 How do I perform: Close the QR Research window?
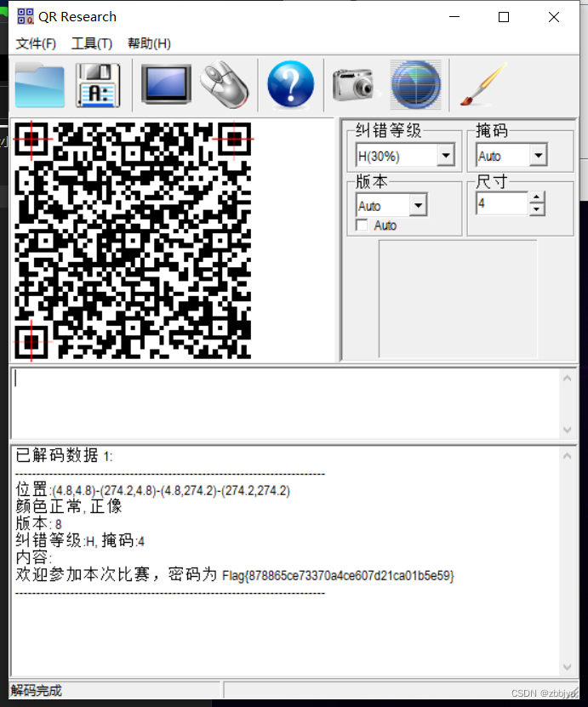554,17
